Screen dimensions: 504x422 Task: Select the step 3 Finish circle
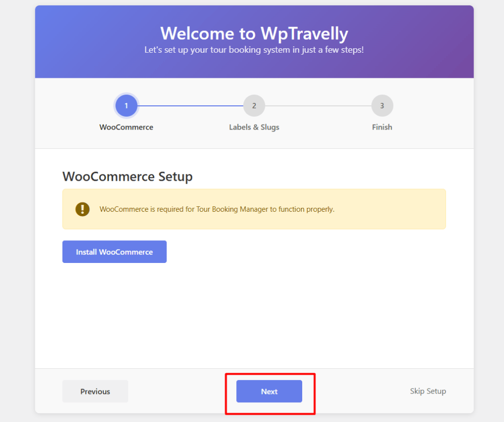pyautogui.click(x=382, y=105)
